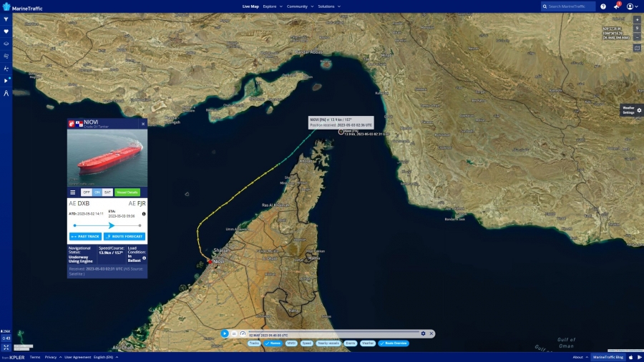Toggle the Names option in playback bar
Viewport: 644px width, 362px height.
point(273,343)
